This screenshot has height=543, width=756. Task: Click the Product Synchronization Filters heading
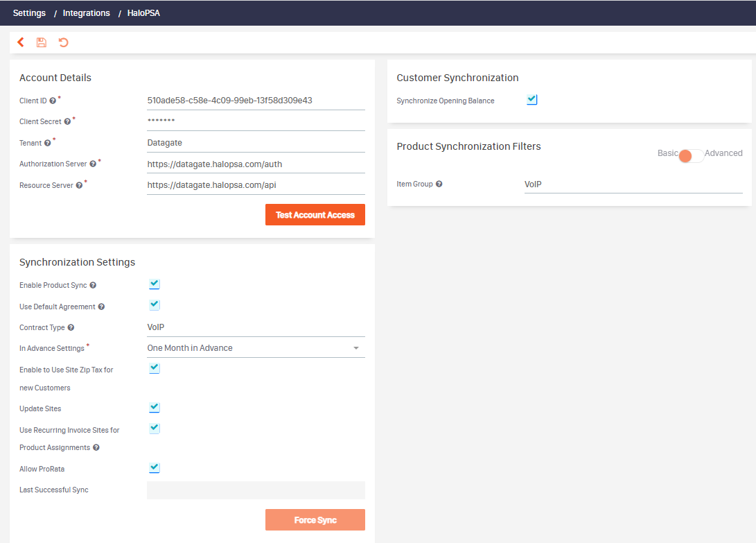coord(468,146)
